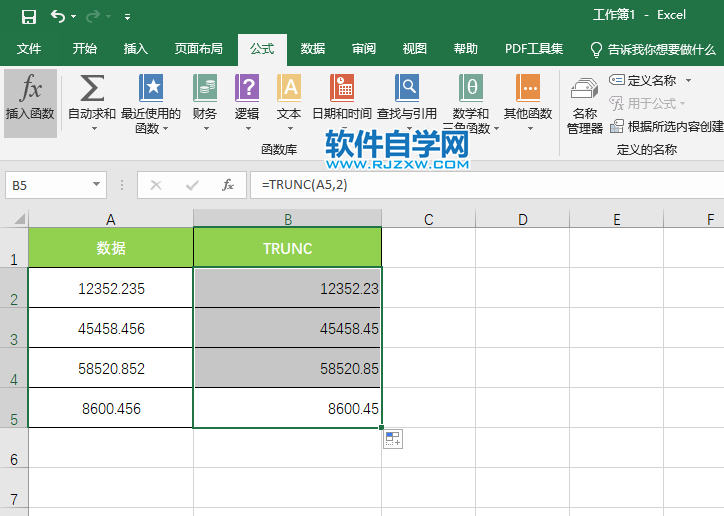The height and width of the screenshot is (516, 724).
Task: Select the 公式 ribbon tab
Action: (x=262, y=49)
